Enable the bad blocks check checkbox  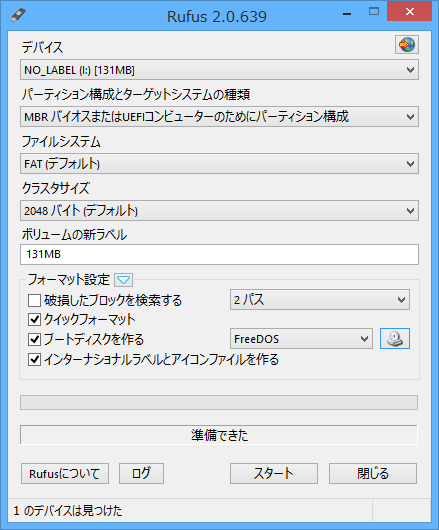34,300
